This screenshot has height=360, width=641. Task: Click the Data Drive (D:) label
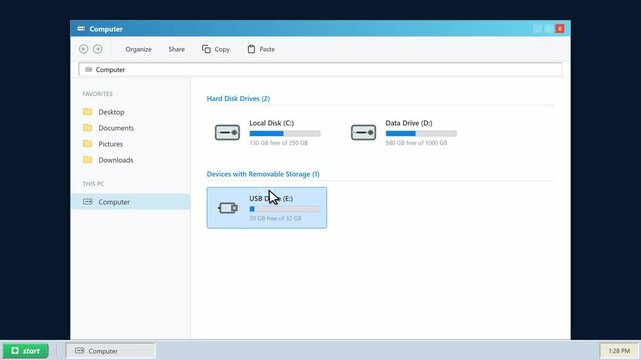tap(409, 123)
